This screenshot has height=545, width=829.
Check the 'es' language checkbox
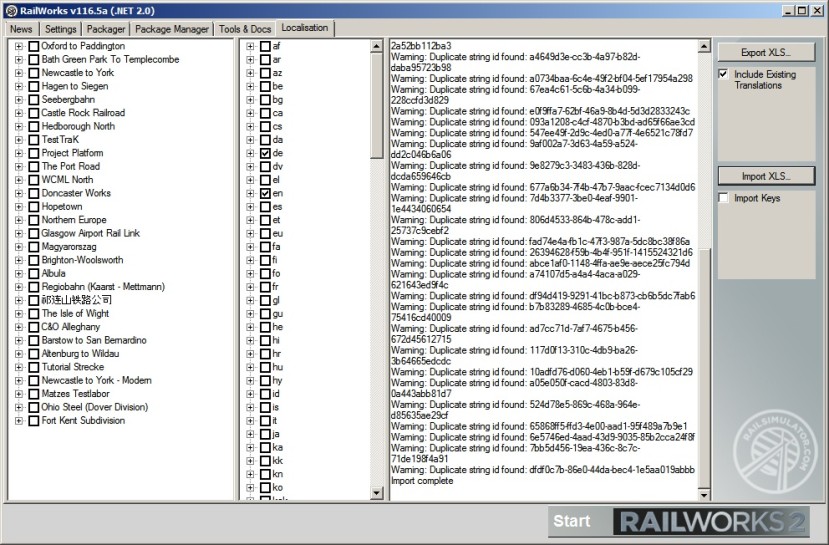pyautogui.click(x=265, y=207)
